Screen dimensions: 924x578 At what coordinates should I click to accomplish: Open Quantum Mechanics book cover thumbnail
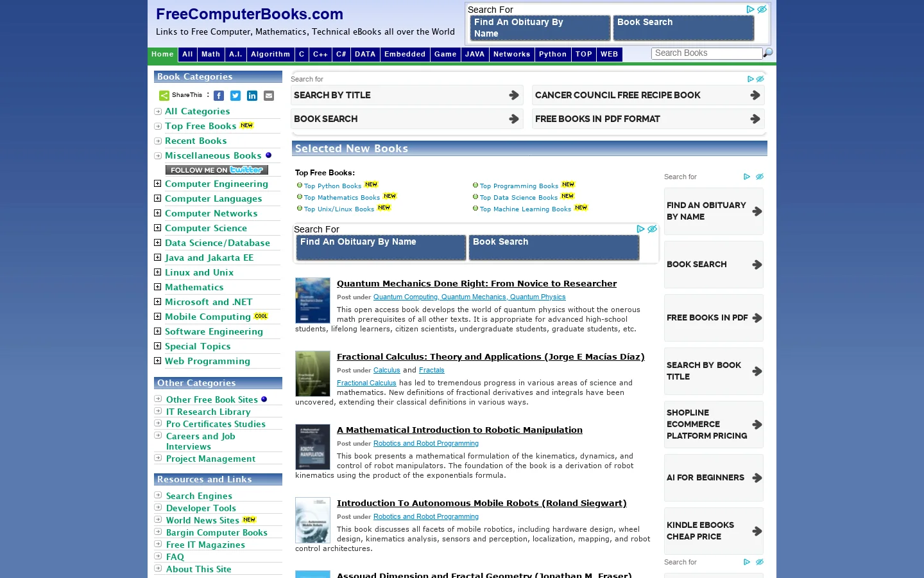point(312,301)
